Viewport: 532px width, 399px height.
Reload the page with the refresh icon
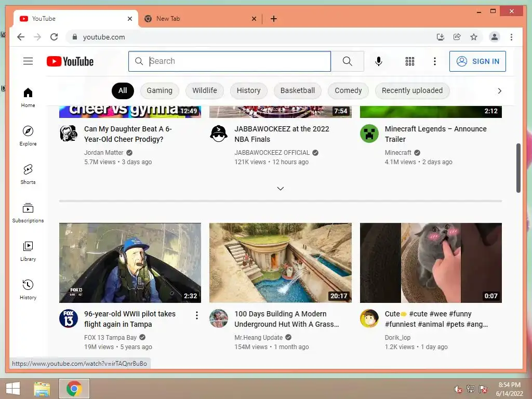(54, 37)
